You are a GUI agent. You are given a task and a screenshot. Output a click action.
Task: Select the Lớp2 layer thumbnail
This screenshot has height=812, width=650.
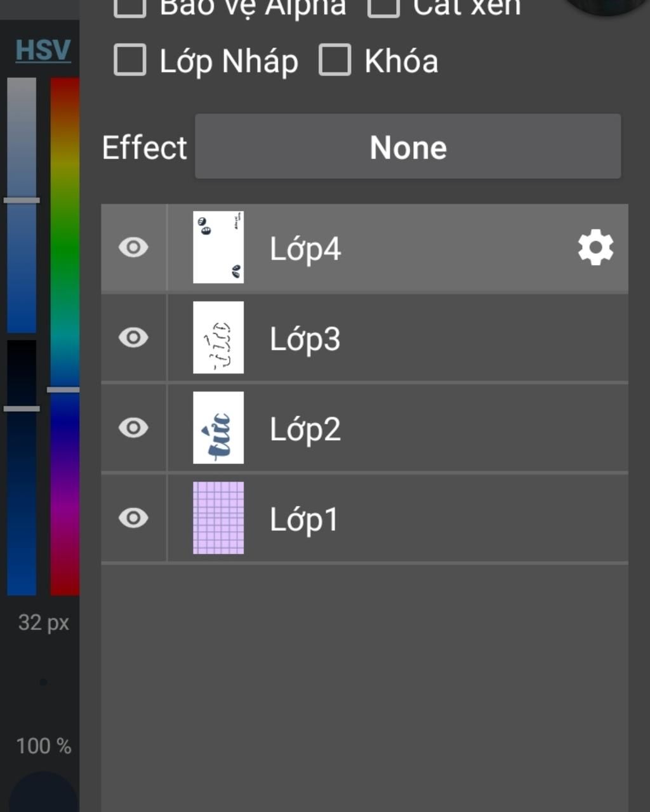pos(218,428)
